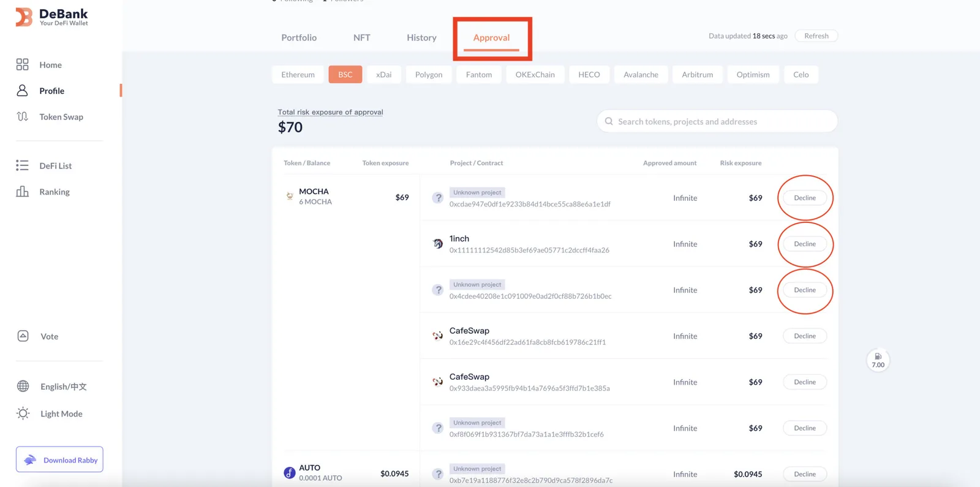
Task: Select the Avalanche chain filter
Action: coord(641,74)
